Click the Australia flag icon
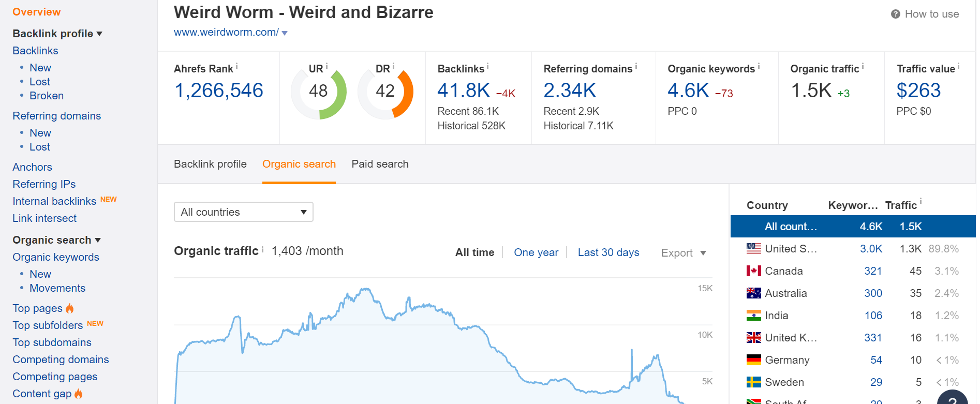 753,293
